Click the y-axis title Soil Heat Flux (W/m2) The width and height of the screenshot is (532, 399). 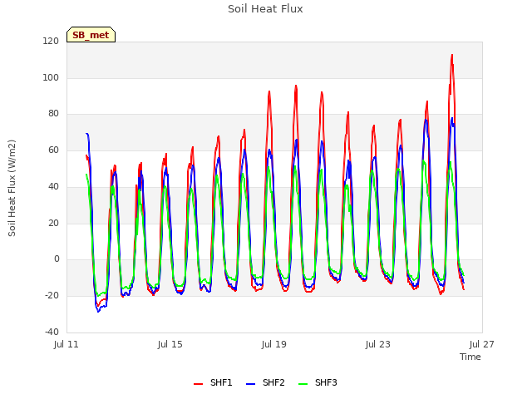[x=12, y=188]
